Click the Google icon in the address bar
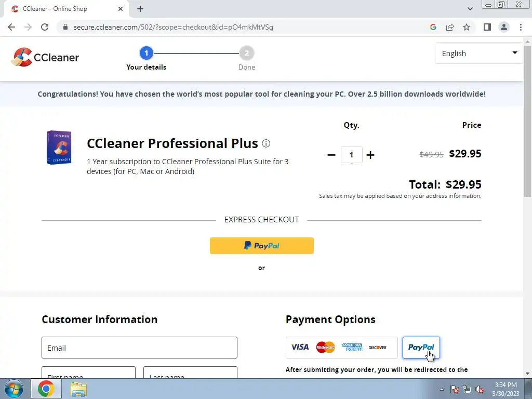 (433, 27)
